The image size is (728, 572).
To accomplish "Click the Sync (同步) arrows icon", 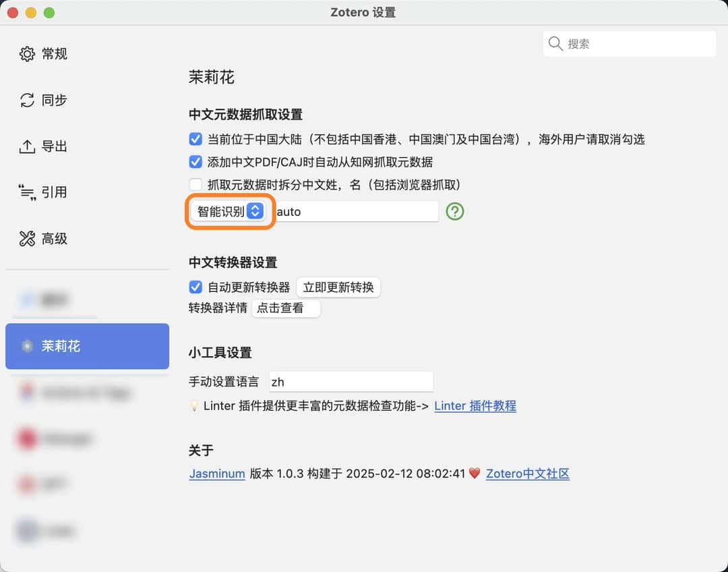I will pyautogui.click(x=27, y=101).
